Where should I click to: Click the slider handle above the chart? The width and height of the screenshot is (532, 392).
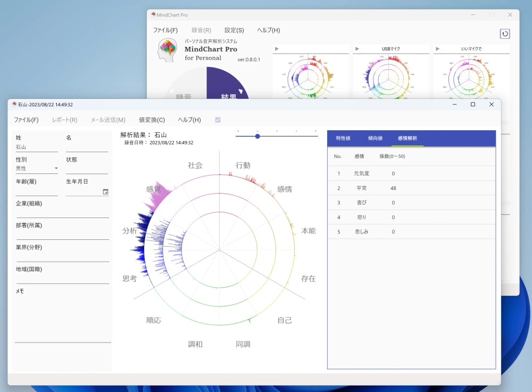[257, 136]
